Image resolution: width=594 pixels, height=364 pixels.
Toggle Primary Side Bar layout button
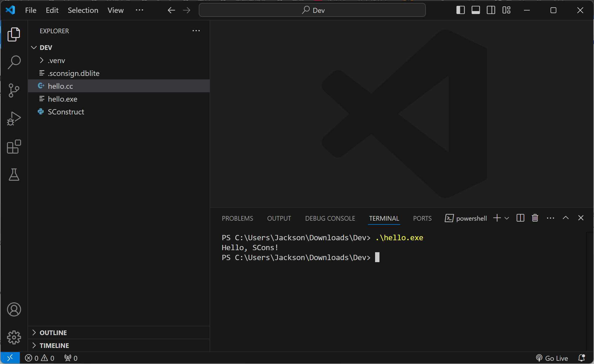pyautogui.click(x=460, y=10)
